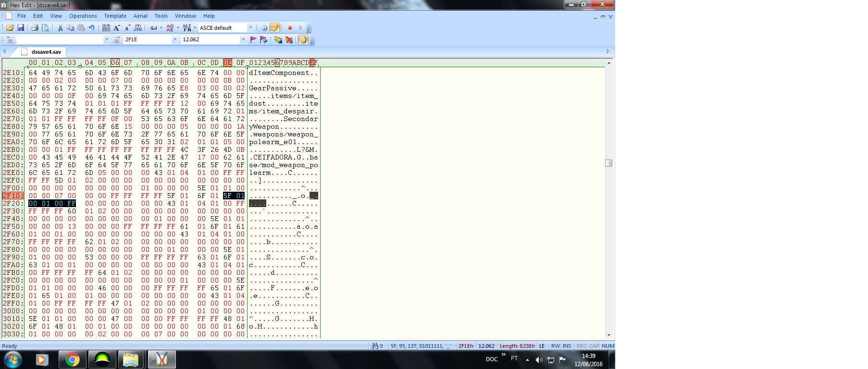This screenshot has width=868, height=369.
Task: Expand the 2F1E hex address dropdown
Action: [x=174, y=39]
